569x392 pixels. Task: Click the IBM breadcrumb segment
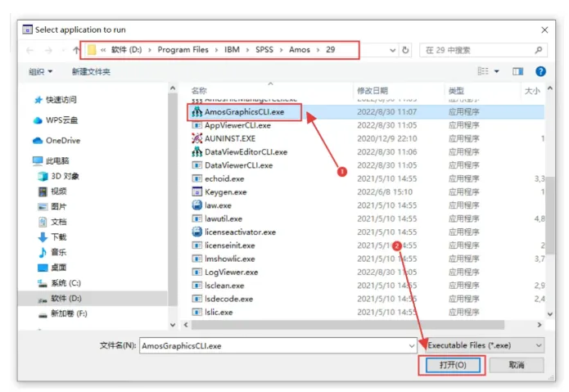(232, 50)
